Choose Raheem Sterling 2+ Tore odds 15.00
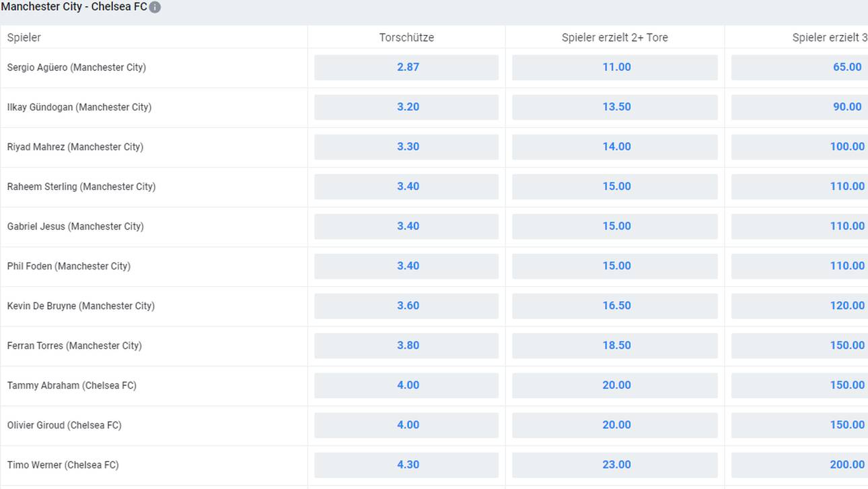The image size is (868, 489). coord(615,187)
